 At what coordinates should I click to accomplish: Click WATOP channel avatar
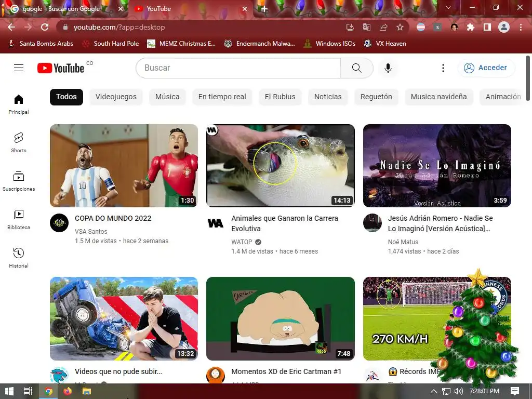tap(216, 223)
